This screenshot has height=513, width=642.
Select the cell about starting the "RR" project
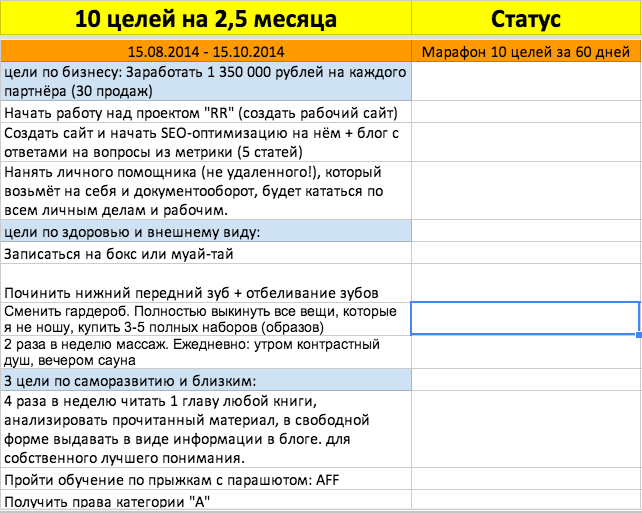tap(206, 112)
